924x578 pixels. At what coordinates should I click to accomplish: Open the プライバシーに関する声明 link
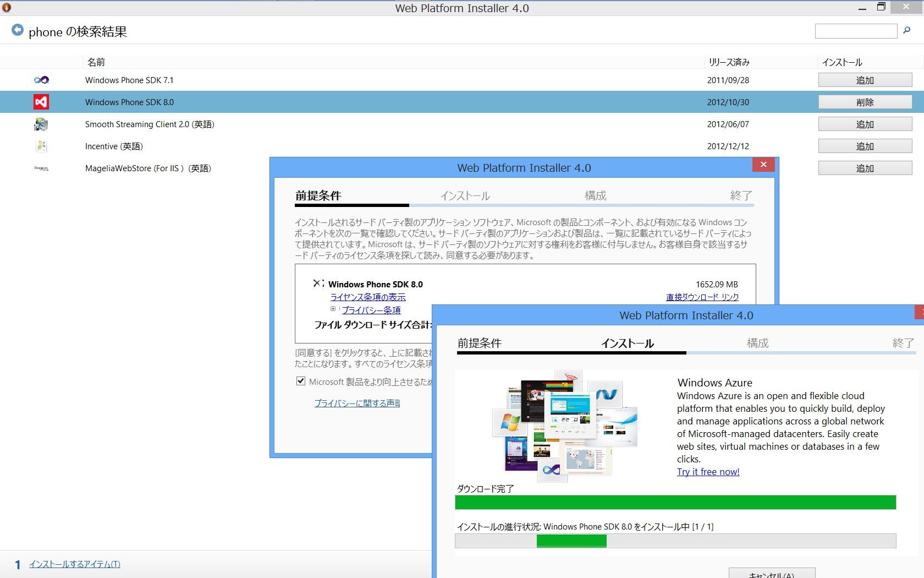357,403
